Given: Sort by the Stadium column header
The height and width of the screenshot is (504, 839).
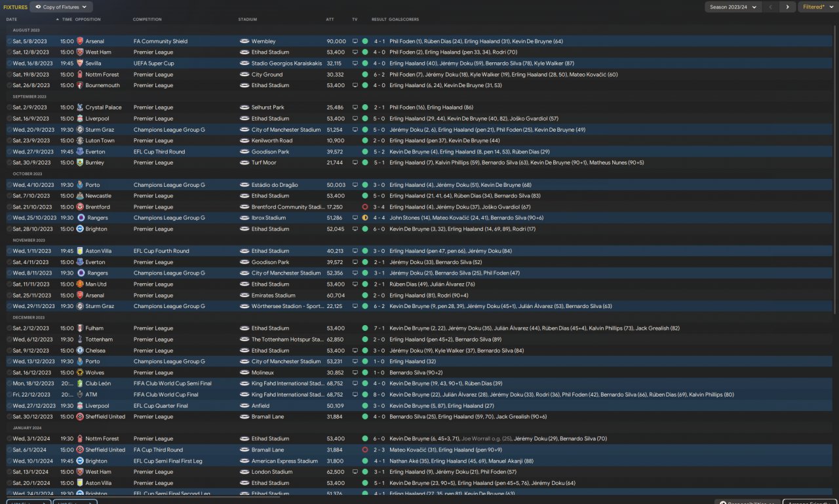Looking at the screenshot, I should [248, 20].
